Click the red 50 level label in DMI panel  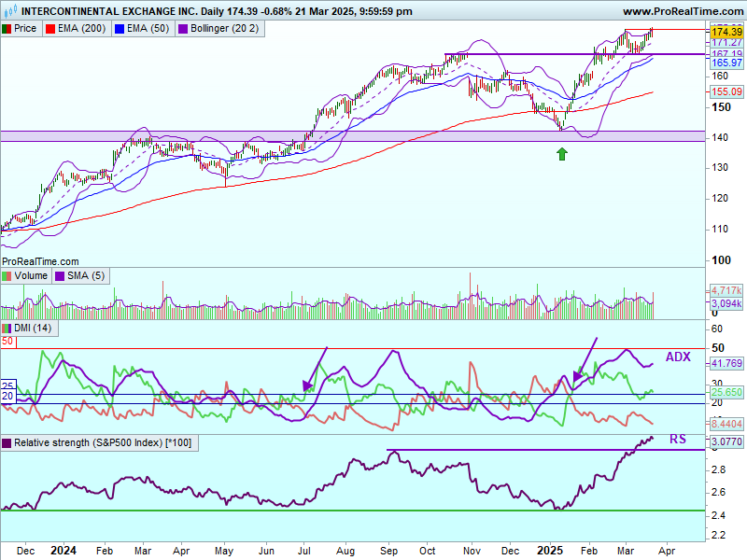(7, 342)
